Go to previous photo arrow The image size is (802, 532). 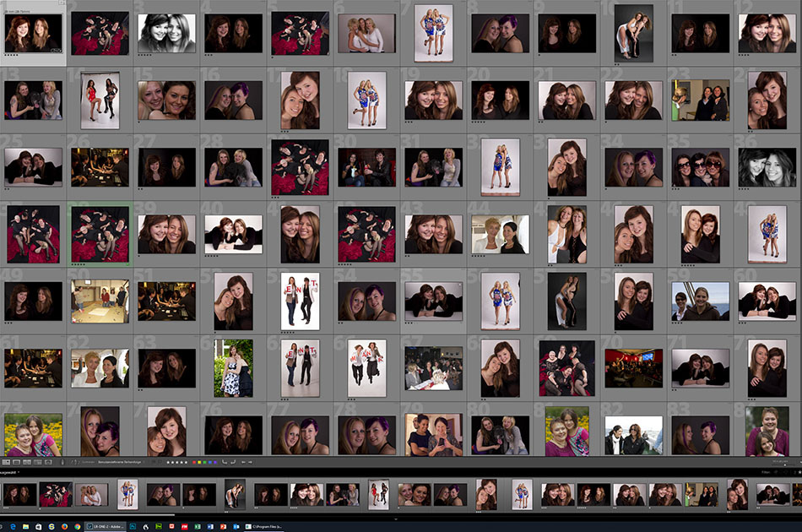point(243,462)
